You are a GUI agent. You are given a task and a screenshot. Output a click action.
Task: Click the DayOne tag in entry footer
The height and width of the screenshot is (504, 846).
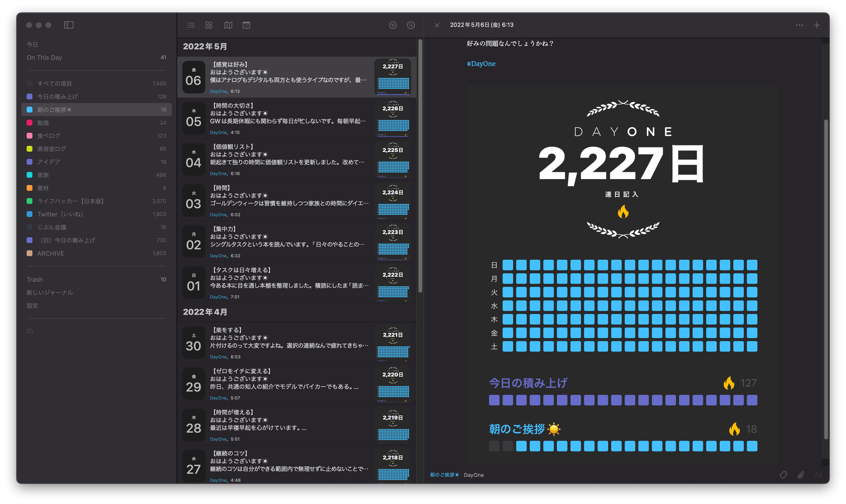coord(474,475)
